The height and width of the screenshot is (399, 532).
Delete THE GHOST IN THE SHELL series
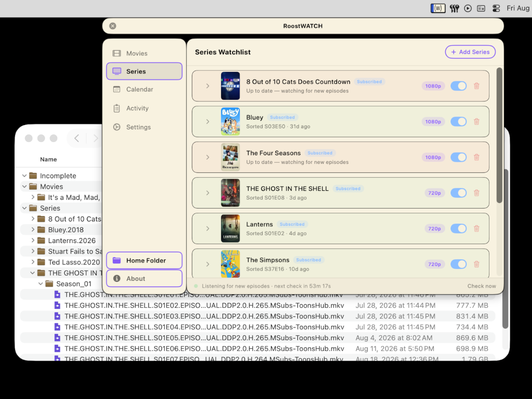pos(476,193)
